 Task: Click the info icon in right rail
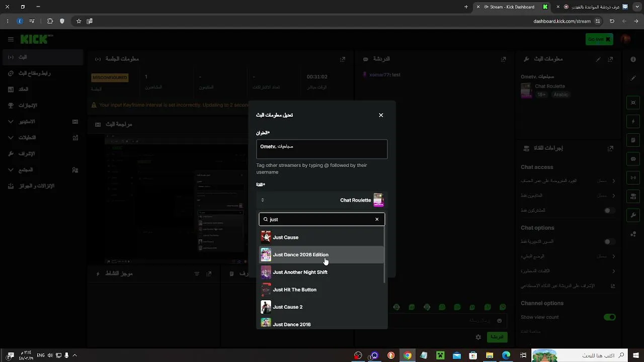(633, 59)
